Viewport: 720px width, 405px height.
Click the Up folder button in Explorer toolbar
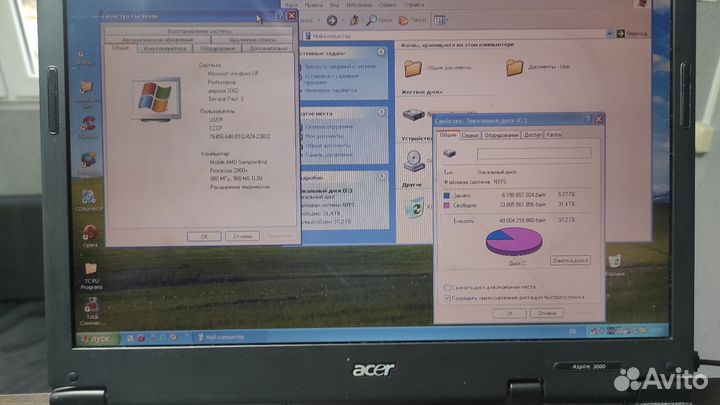(354, 20)
